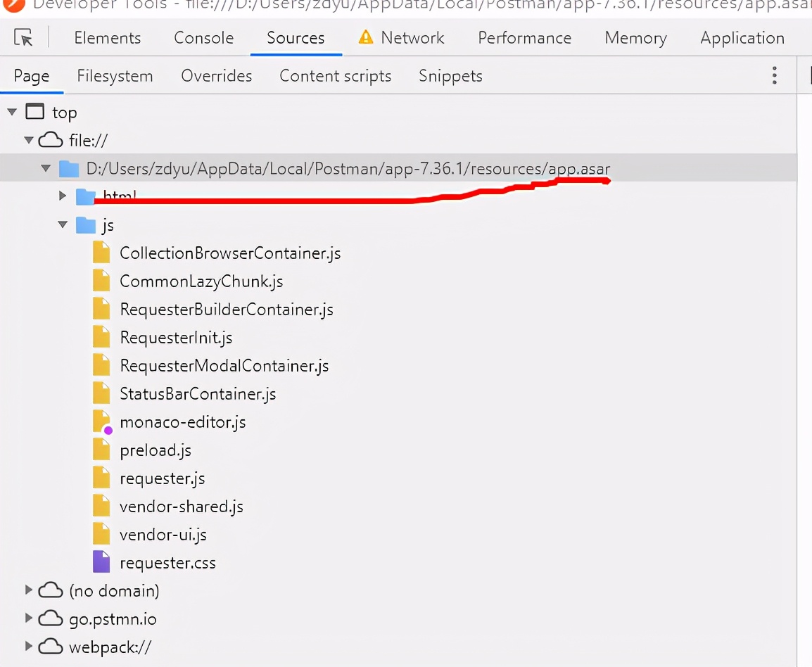
Task: Expand the go.pstmn.io node arrow
Action: pyautogui.click(x=29, y=618)
